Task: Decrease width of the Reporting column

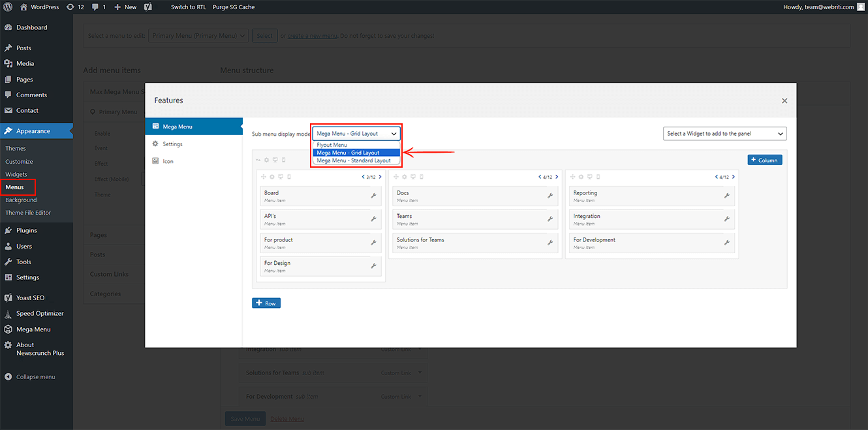Action: 717,177
